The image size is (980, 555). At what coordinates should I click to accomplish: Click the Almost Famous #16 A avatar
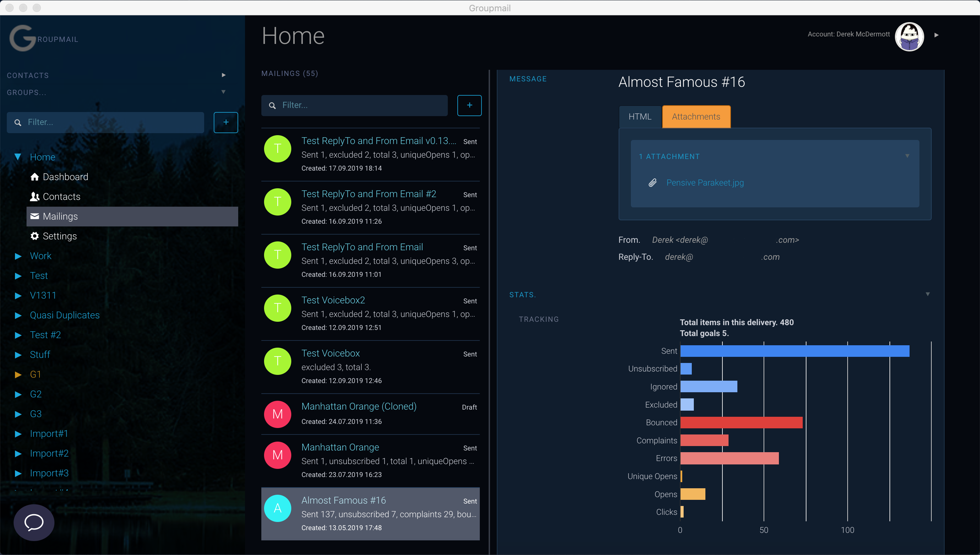(278, 508)
